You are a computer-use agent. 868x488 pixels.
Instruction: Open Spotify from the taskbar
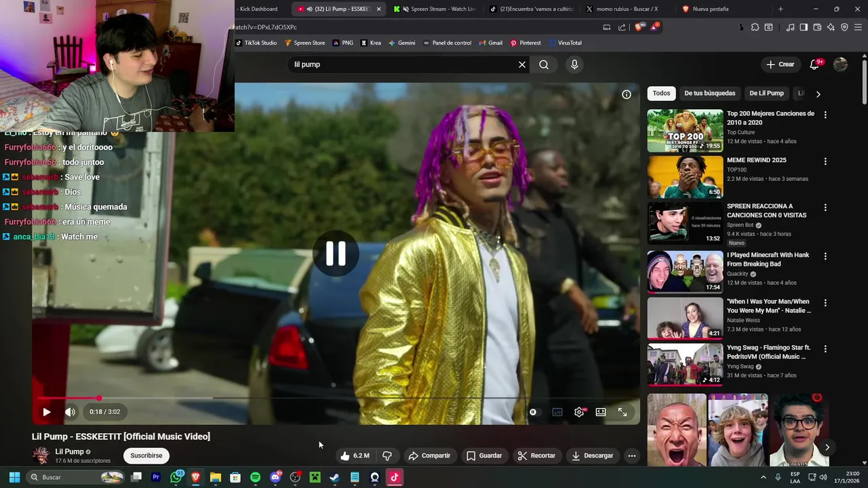click(x=255, y=477)
